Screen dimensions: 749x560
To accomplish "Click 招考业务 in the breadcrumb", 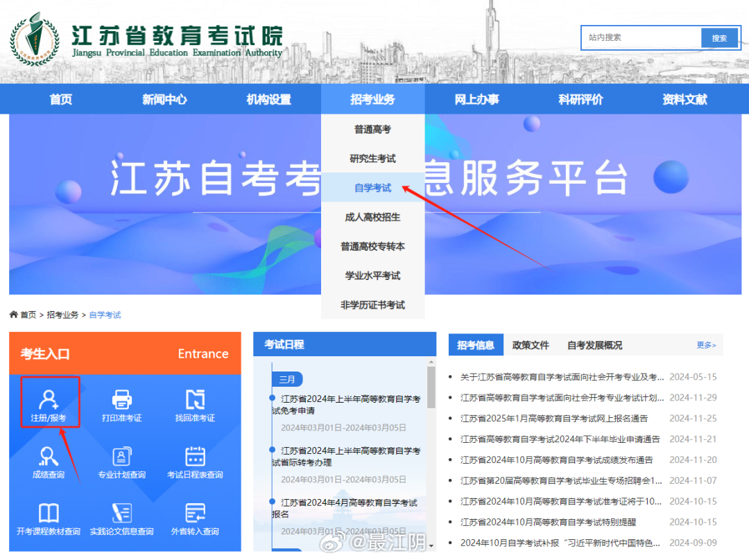I will (x=62, y=315).
